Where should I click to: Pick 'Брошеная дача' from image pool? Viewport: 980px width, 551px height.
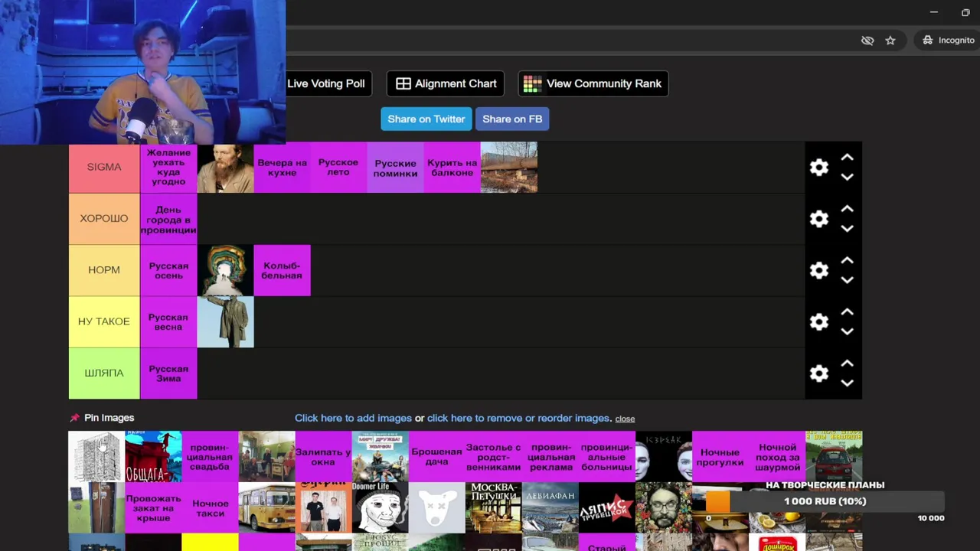tap(436, 456)
